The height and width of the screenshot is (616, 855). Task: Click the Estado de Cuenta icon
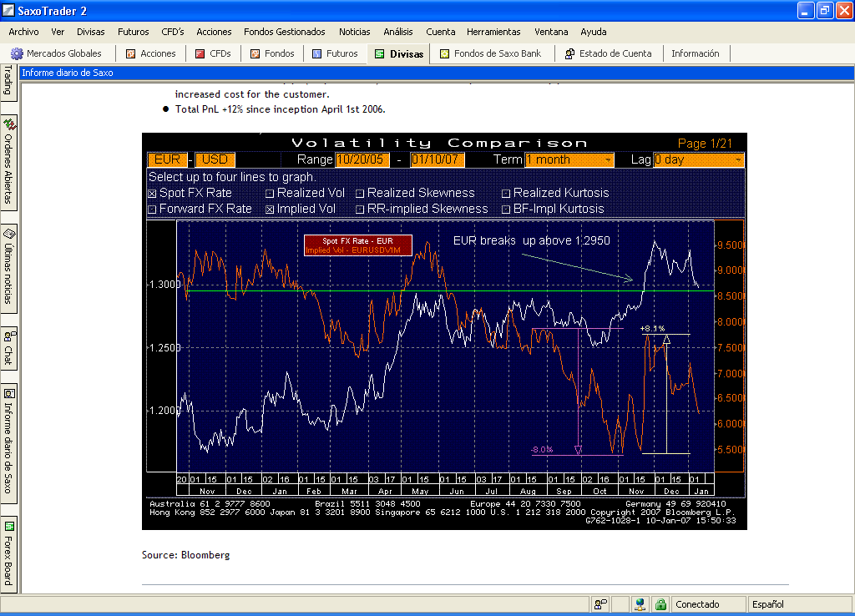pos(569,53)
